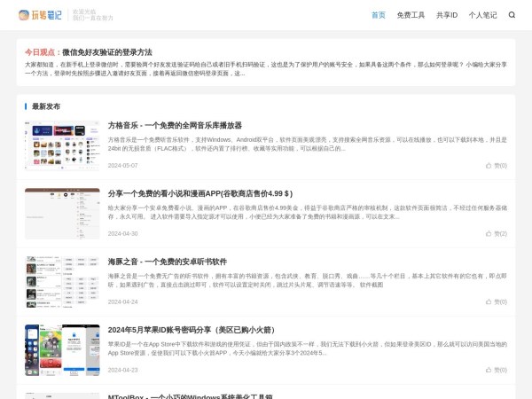
Task: Click the 玩转笔记 site logo
Action: tap(40, 15)
